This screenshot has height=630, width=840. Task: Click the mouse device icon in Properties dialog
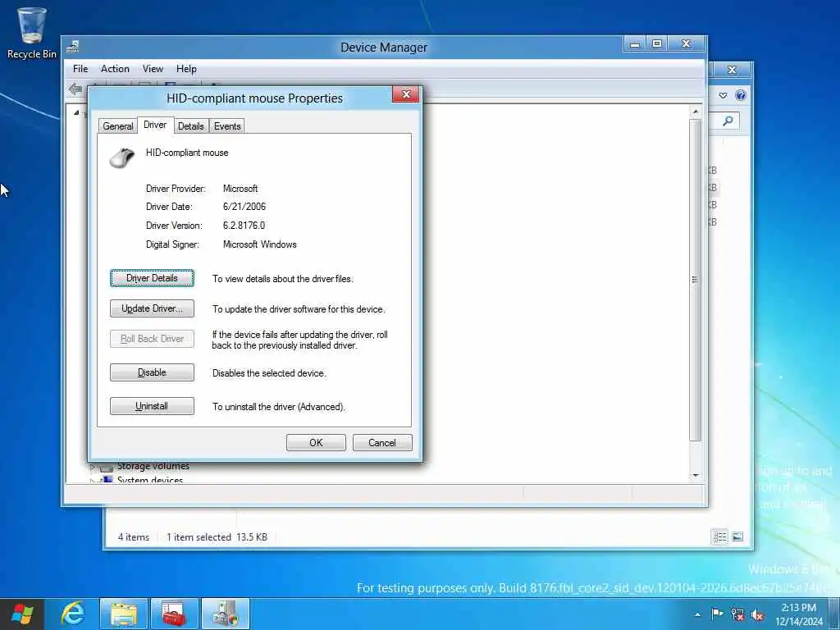point(123,157)
